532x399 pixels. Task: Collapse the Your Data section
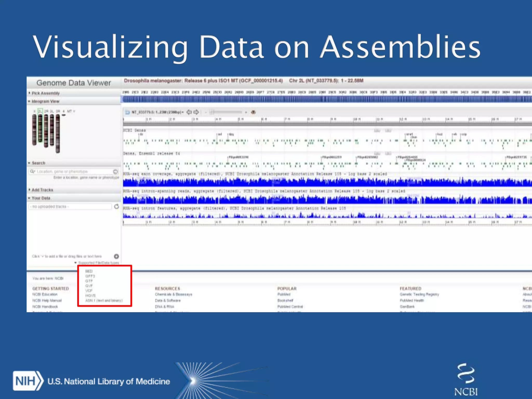point(41,198)
